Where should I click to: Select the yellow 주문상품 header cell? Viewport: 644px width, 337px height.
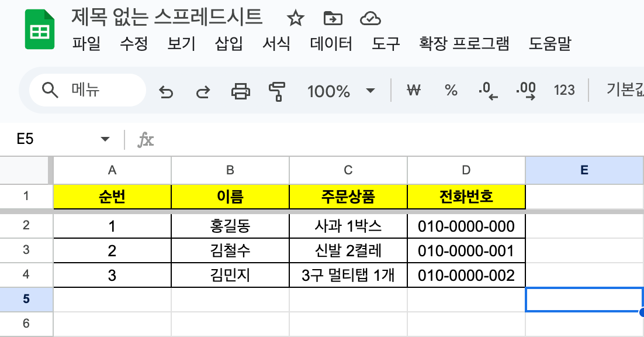348,197
